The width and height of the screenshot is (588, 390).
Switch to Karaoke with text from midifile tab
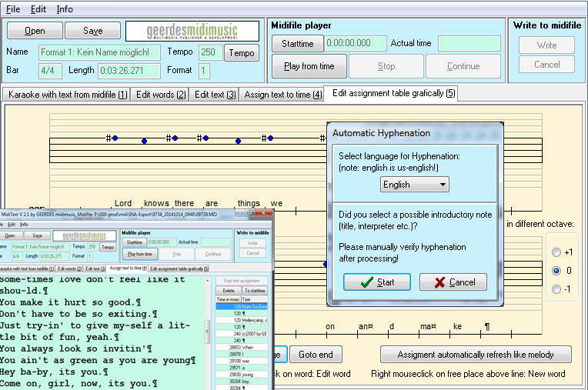[x=68, y=95]
